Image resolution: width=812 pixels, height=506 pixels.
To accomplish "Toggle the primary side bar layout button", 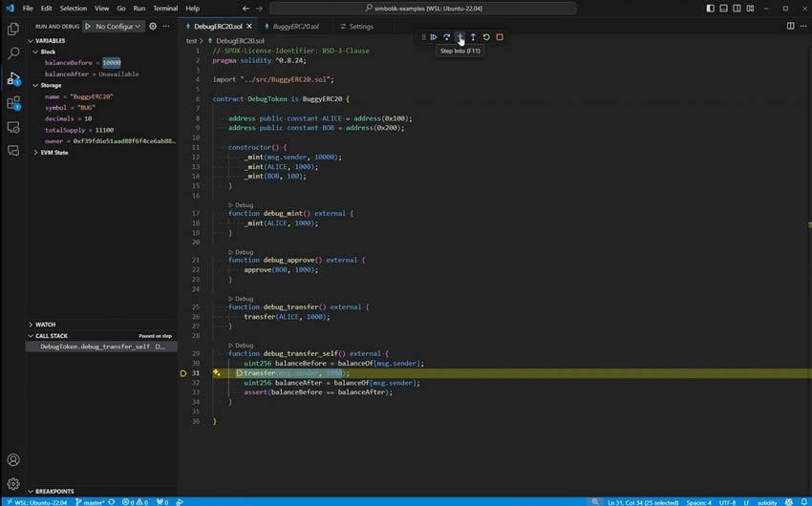I will point(710,9).
